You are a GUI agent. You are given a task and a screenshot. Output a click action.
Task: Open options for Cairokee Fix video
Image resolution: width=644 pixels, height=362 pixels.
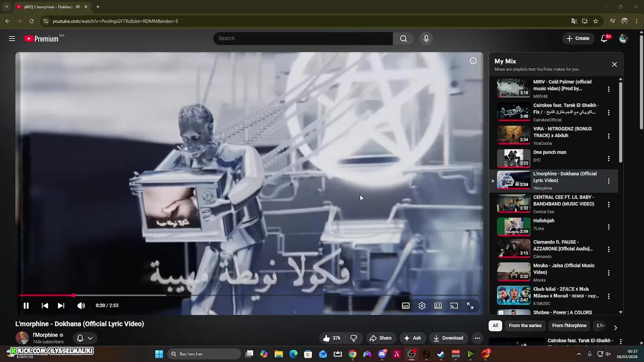click(x=608, y=113)
